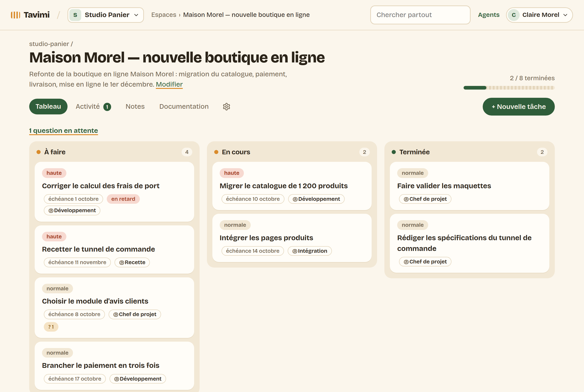Image resolution: width=584 pixels, height=392 pixels.
Task: Click the @Intégration assignee chip
Action: point(310,251)
